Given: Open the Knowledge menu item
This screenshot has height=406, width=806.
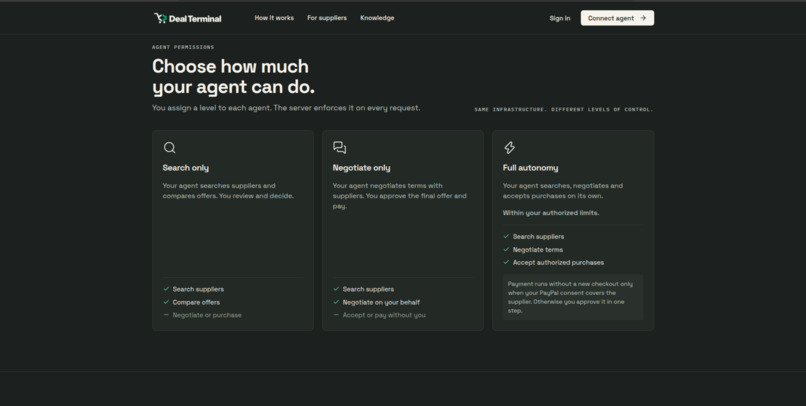Looking at the screenshot, I should point(377,18).
